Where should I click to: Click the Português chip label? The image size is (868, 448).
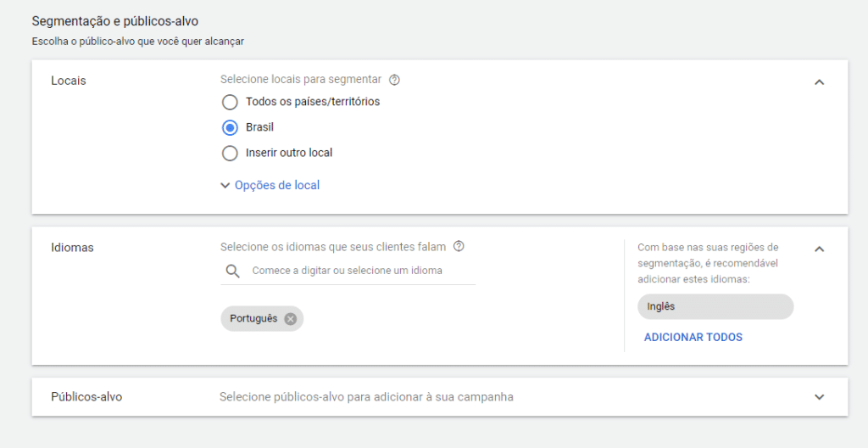click(x=253, y=319)
